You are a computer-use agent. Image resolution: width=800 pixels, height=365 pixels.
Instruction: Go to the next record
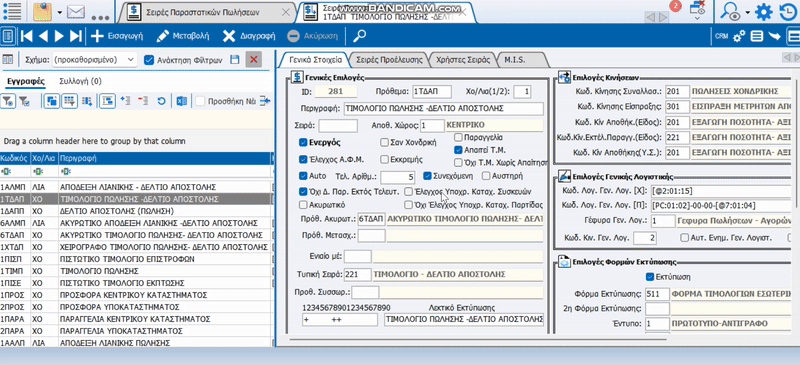coord(59,36)
